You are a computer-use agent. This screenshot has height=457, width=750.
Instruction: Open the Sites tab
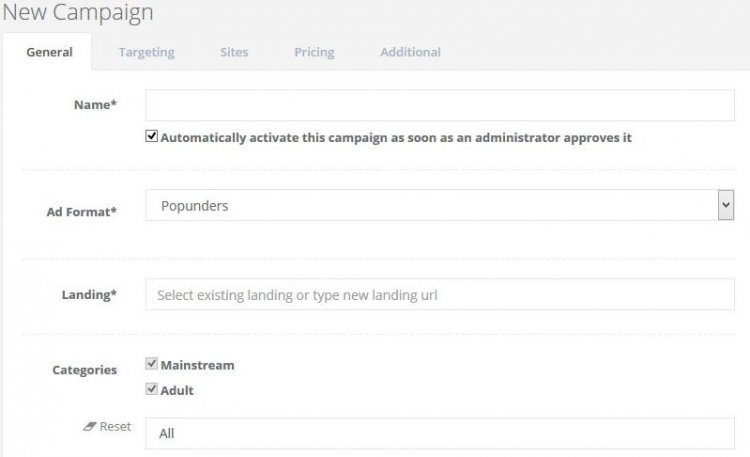pyautogui.click(x=234, y=52)
